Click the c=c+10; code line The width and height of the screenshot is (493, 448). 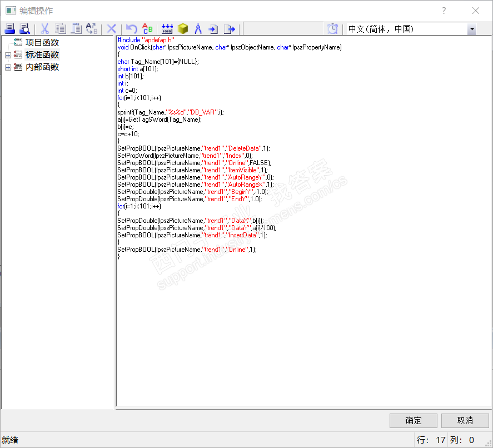[x=128, y=134]
